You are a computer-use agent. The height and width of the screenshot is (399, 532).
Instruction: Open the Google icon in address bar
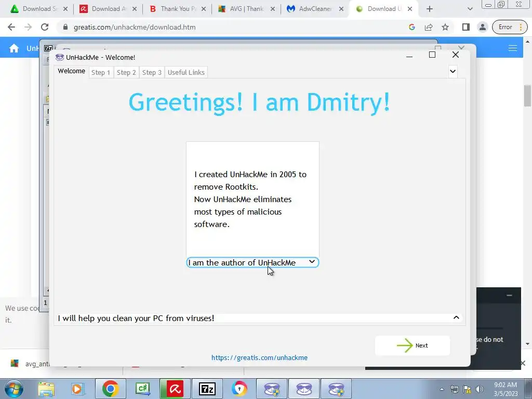tap(412, 27)
